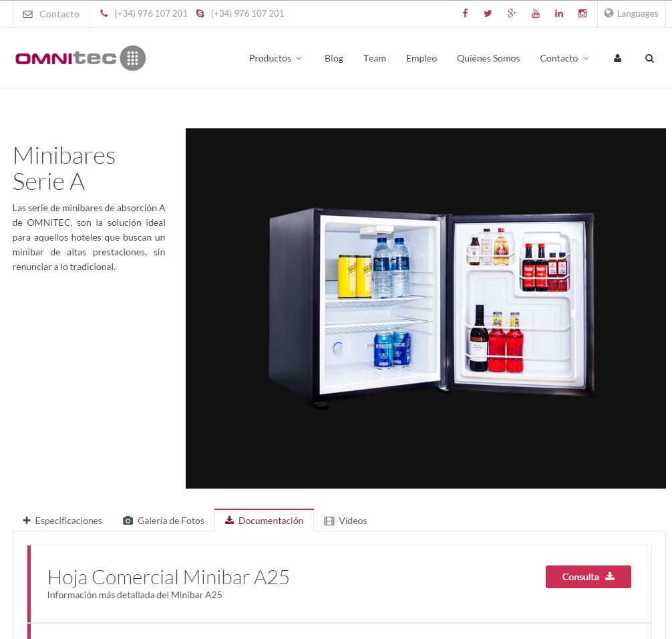Image resolution: width=672 pixels, height=639 pixels.
Task: Open the Blog page link
Action: click(x=333, y=58)
